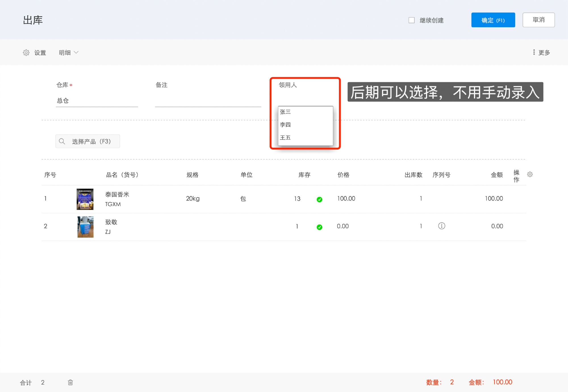Open the 泰国香米 product thumbnail
Viewport: 568px width, 392px height.
[x=85, y=199]
